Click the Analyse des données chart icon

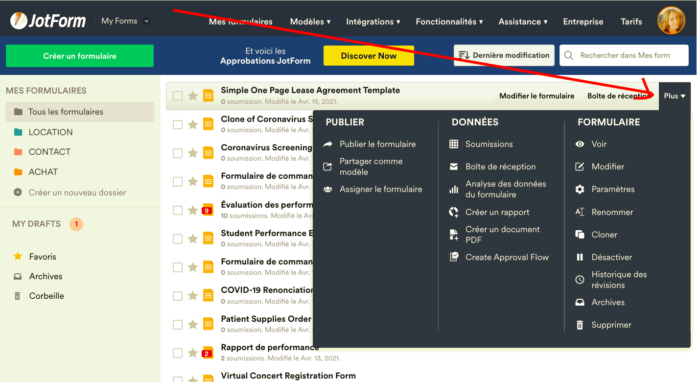pos(454,189)
